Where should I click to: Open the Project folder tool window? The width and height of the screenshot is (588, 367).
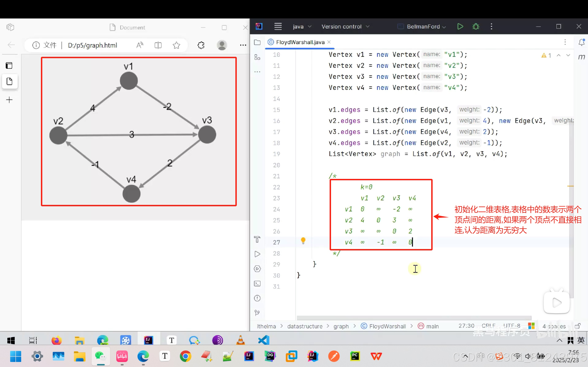[257, 42]
